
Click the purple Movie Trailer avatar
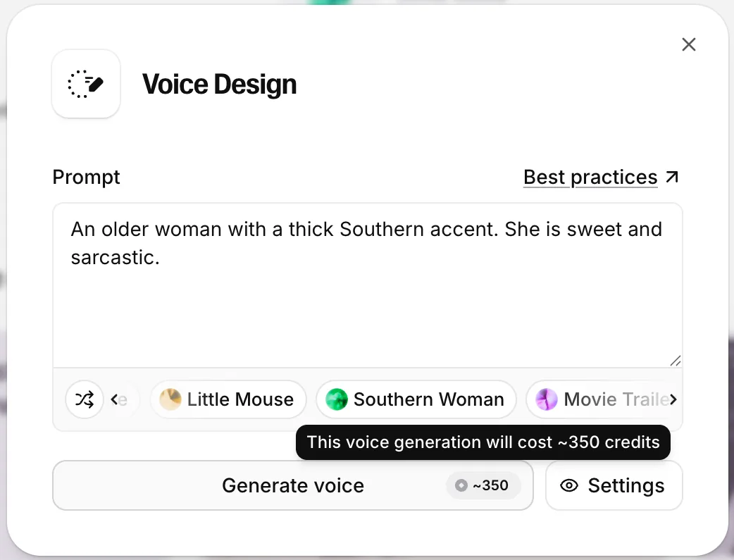pyautogui.click(x=547, y=399)
